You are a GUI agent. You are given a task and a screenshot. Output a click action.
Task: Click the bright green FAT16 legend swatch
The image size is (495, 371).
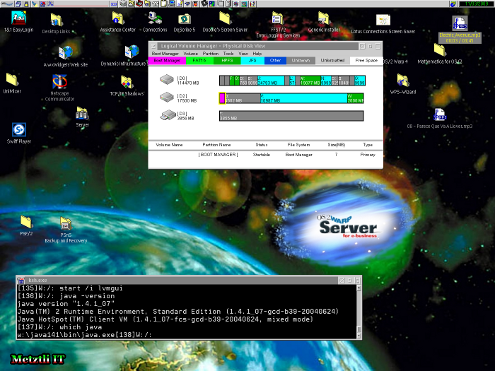tap(199, 60)
